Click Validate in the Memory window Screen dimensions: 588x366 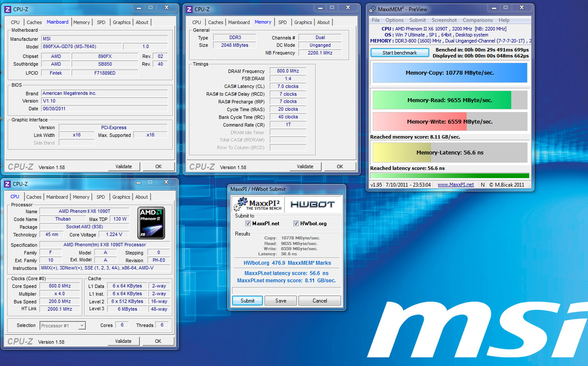(x=305, y=166)
